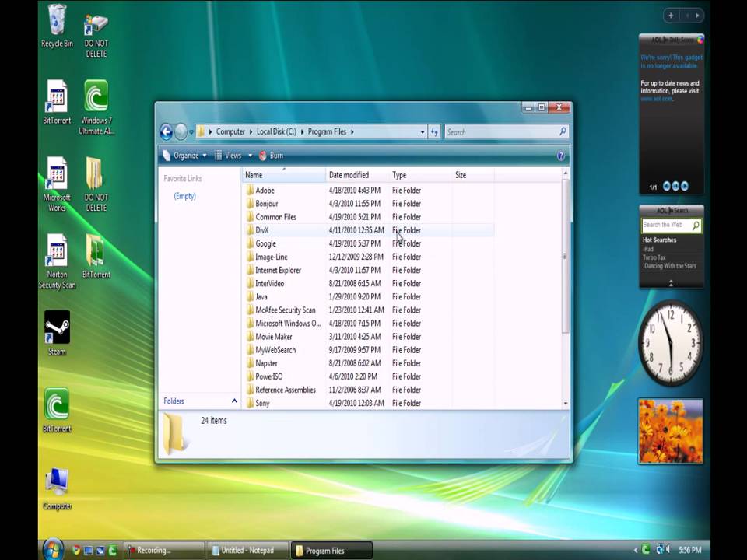Launch Chrome from the Quick Launch bar
This screenshot has height=560, width=747.
coord(75,551)
